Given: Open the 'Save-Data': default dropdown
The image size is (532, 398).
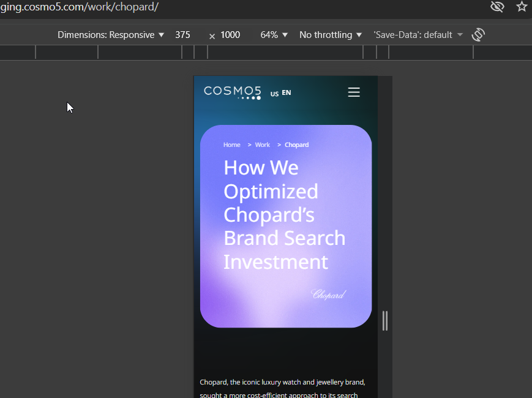Looking at the screenshot, I should [x=418, y=35].
